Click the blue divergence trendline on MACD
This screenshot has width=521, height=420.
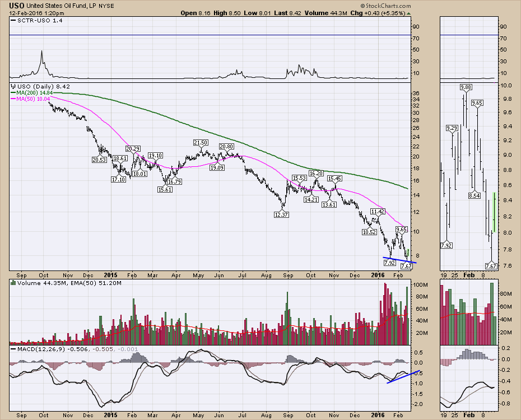pyautogui.click(x=404, y=376)
